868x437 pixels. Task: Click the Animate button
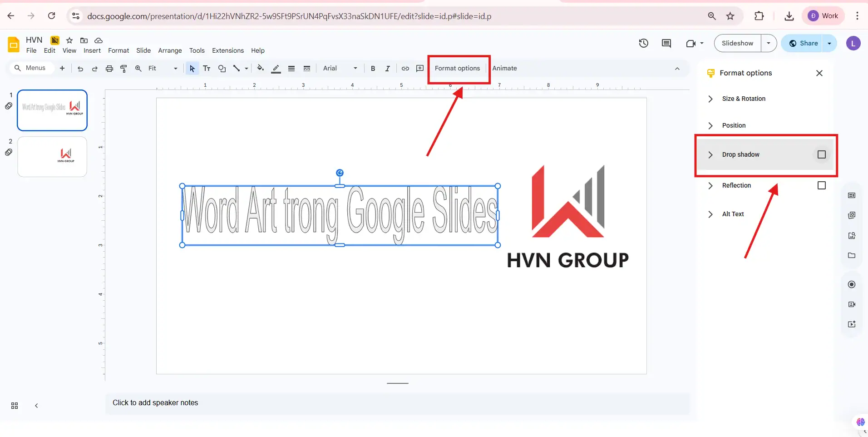tap(504, 68)
